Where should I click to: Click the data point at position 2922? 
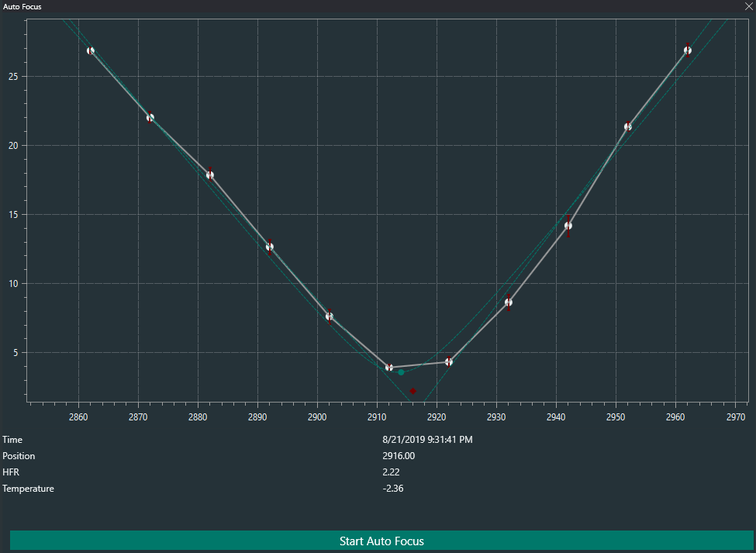(449, 362)
